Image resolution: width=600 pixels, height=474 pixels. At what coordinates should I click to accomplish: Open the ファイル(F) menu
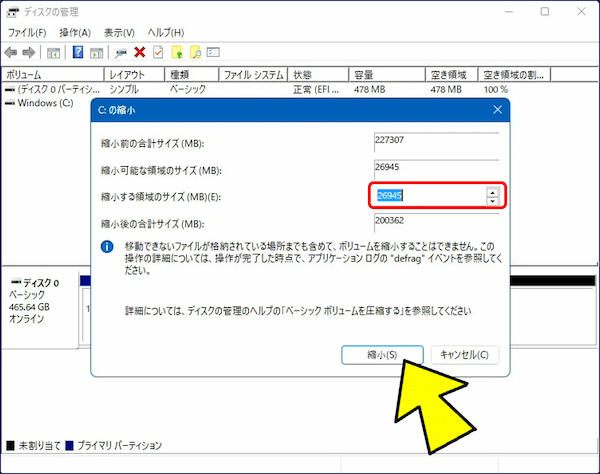click(27, 33)
